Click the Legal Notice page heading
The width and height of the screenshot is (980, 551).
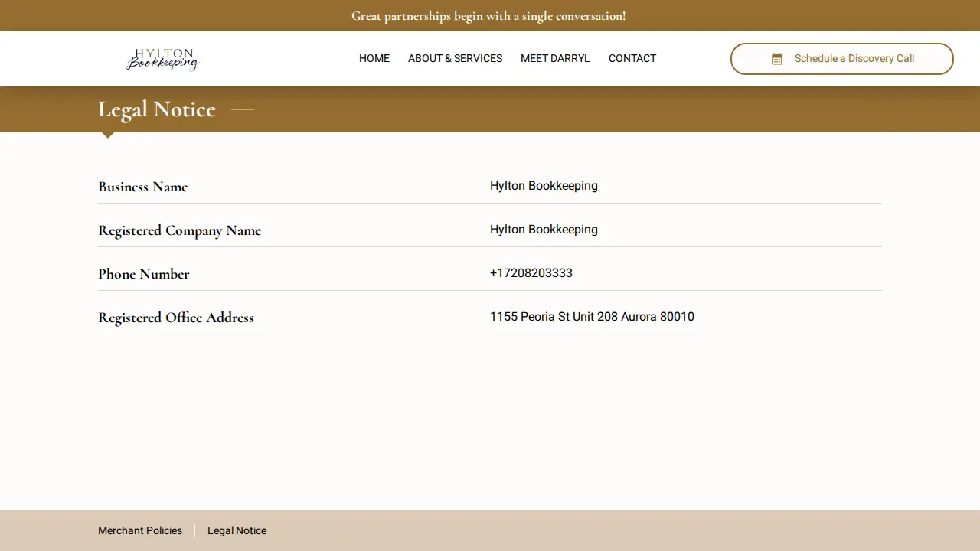(x=157, y=109)
